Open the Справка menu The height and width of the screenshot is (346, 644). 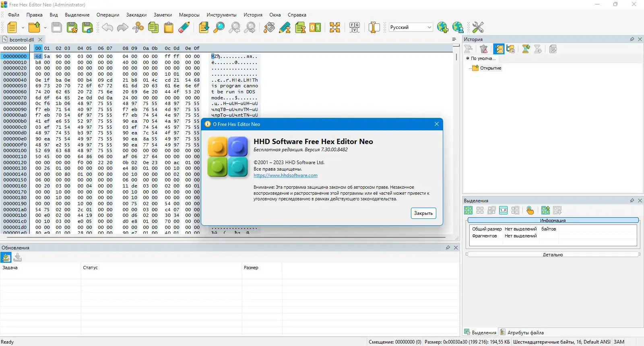click(x=297, y=15)
